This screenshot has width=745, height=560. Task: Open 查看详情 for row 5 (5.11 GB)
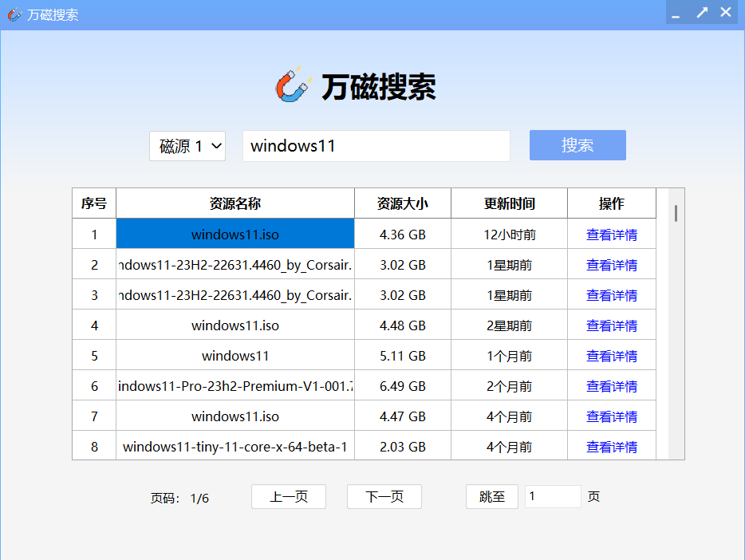pos(612,357)
